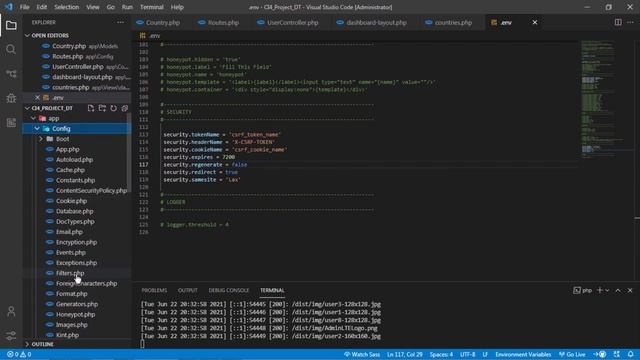The width and height of the screenshot is (640, 360).
Task: Open notifications bell in status bar
Action: [631, 354]
